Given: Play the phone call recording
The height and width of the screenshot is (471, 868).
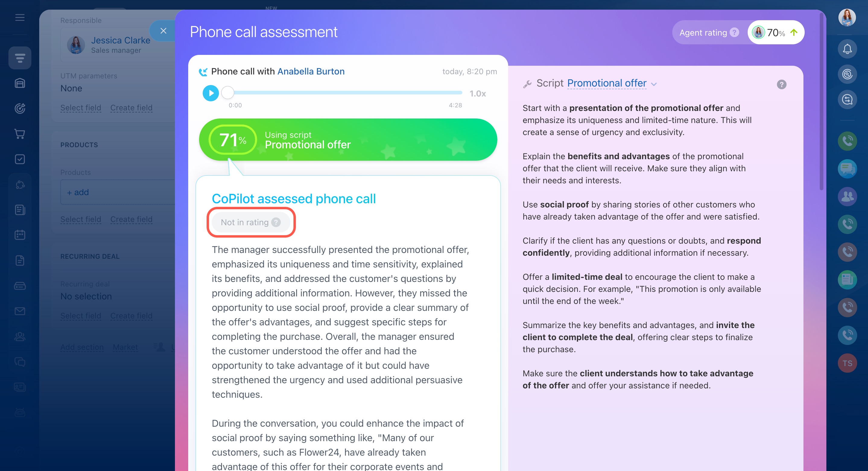Looking at the screenshot, I should [211, 93].
